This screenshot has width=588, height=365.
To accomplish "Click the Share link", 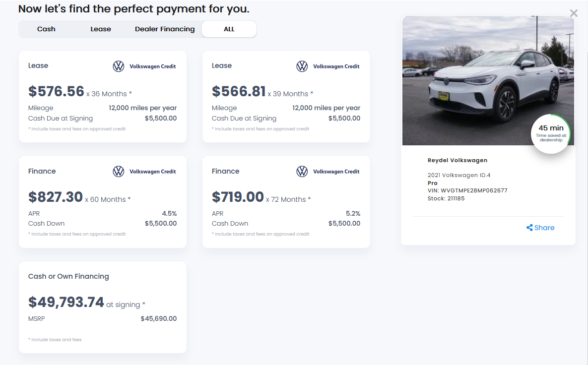I will pos(544,228).
